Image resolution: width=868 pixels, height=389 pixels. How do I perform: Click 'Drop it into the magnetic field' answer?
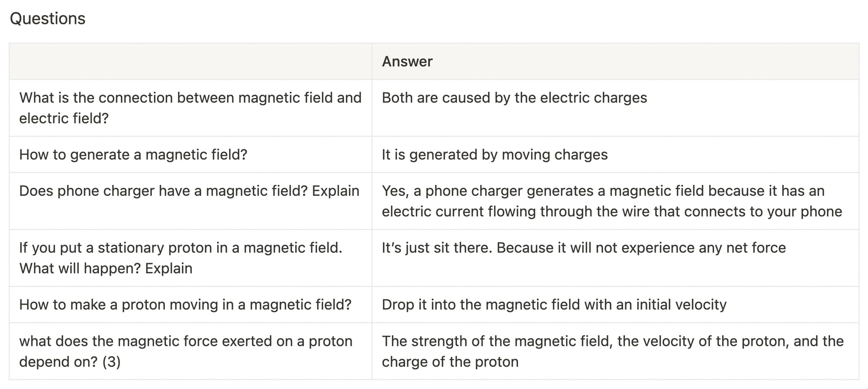pos(615,305)
